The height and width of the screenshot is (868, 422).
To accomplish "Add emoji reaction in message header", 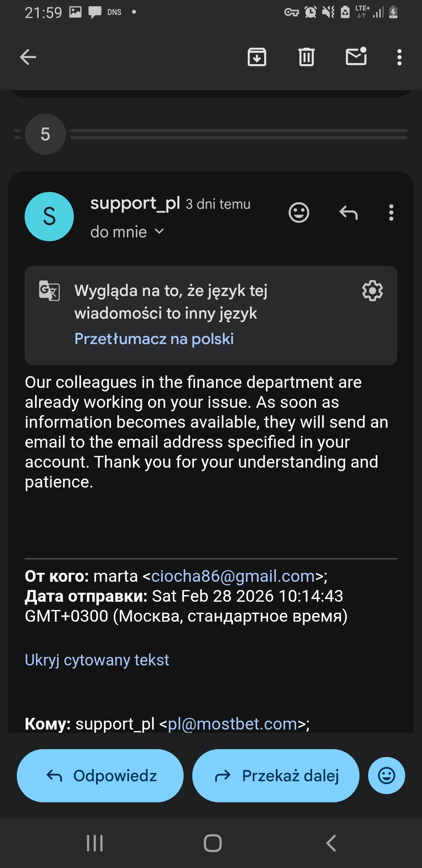I will point(299,213).
